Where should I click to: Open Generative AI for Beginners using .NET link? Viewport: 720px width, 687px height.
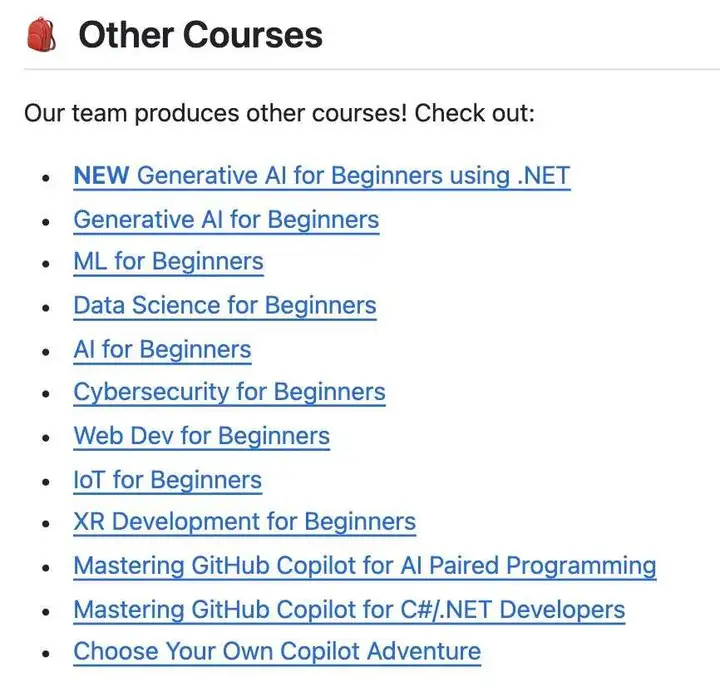click(x=322, y=176)
